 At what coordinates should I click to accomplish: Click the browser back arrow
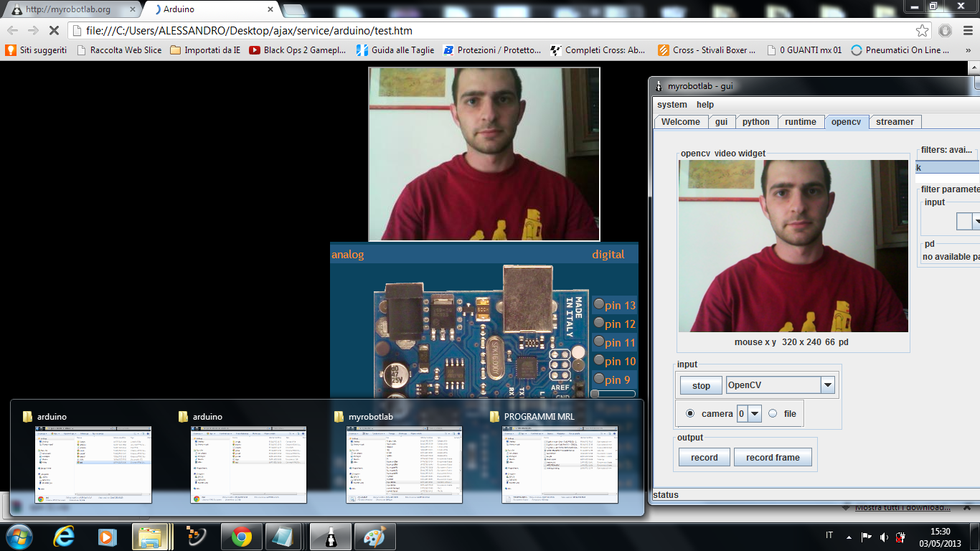coord(13,31)
